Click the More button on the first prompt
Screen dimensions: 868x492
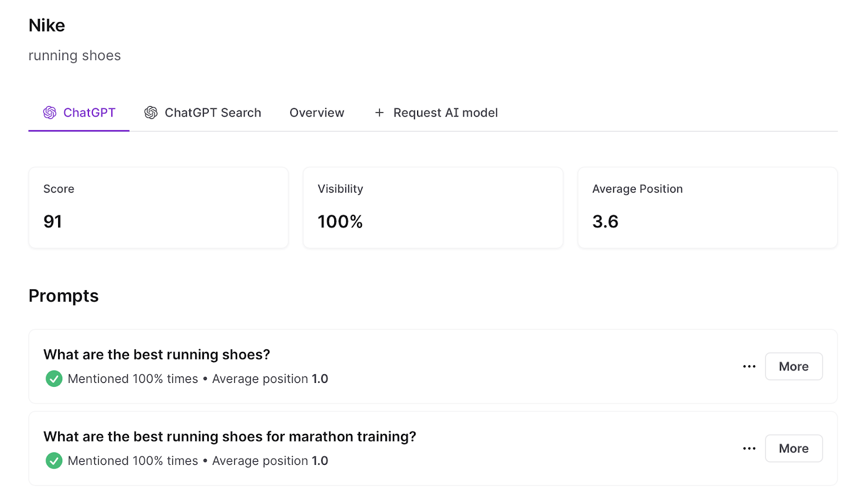pos(793,366)
